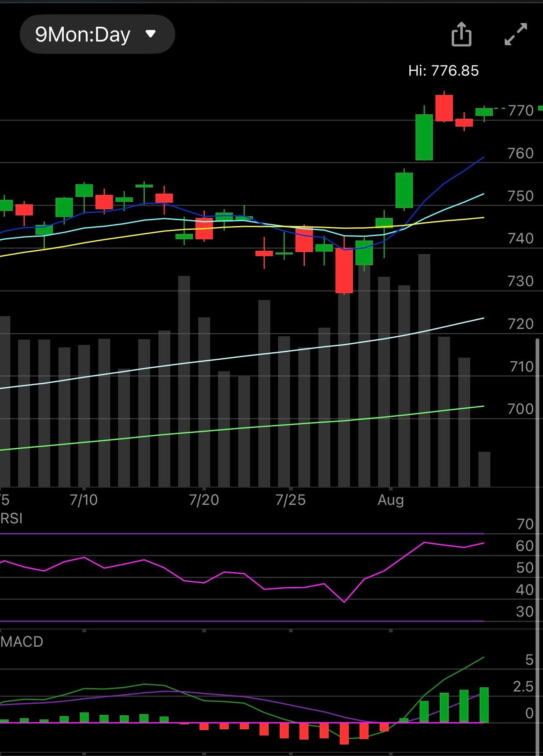
Task: Select the 740 price axis label
Action: click(521, 238)
